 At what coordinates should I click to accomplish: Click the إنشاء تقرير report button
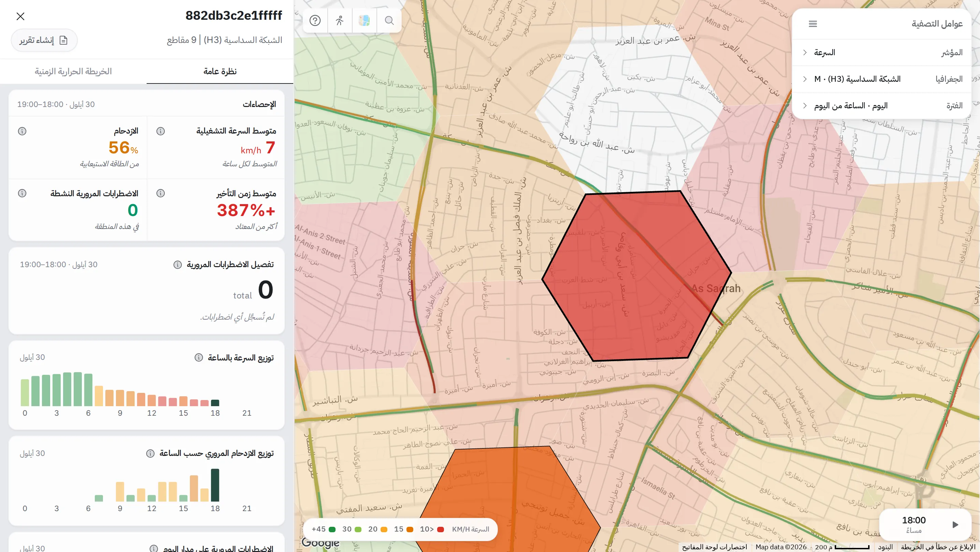(x=44, y=40)
